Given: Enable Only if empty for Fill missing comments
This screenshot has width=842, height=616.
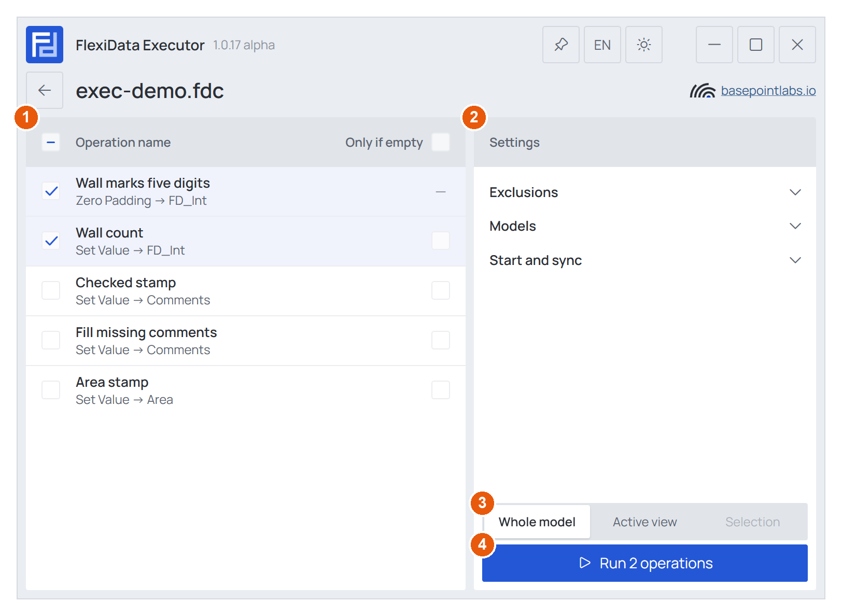Looking at the screenshot, I should [x=441, y=340].
